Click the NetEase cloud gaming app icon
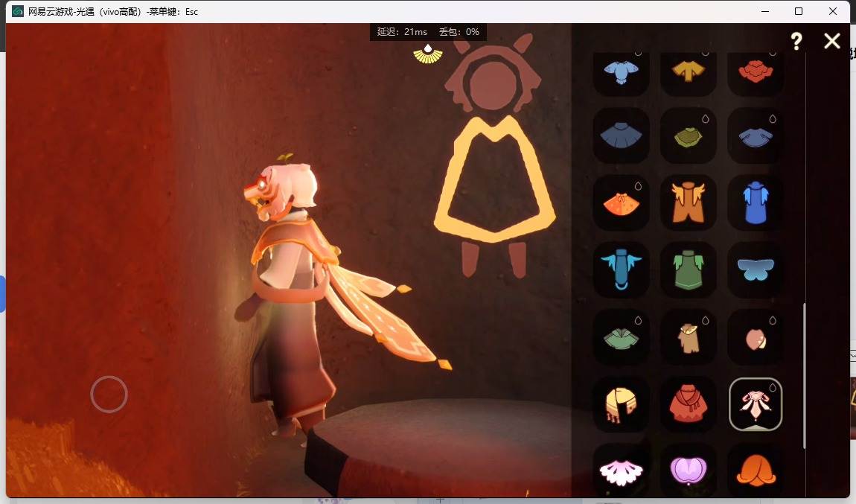The height and width of the screenshot is (504, 856). [17, 11]
